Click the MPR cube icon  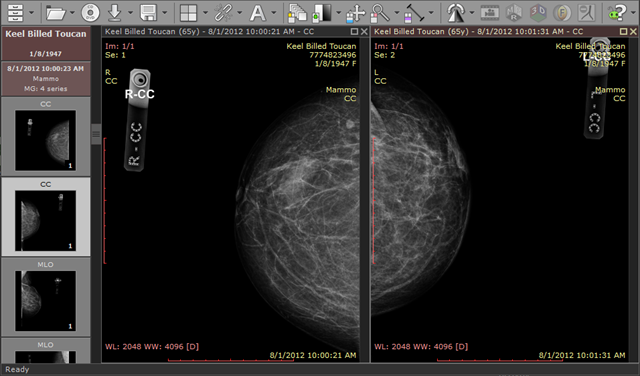(x=514, y=13)
